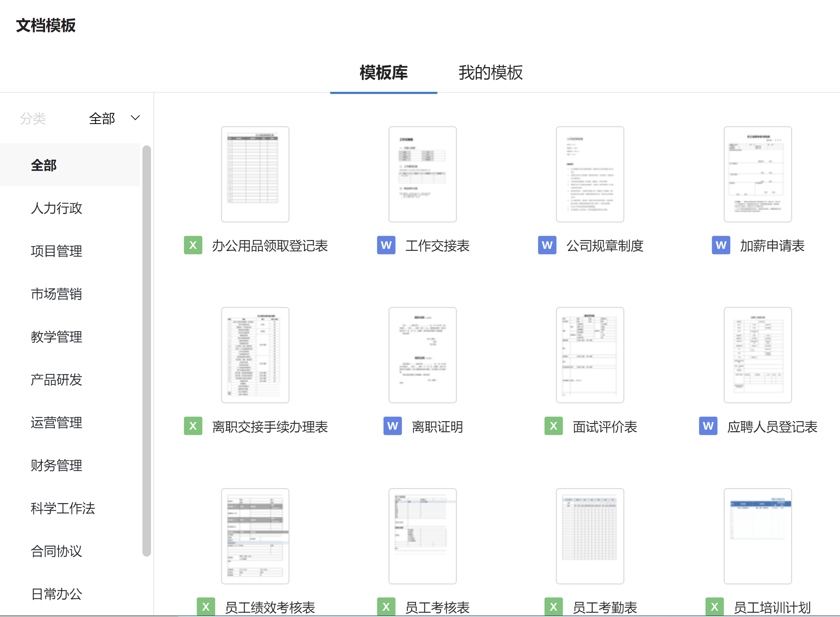Click the Excel icon beside 员工考核表
The height and width of the screenshot is (617, 840).
pos(386,607)
